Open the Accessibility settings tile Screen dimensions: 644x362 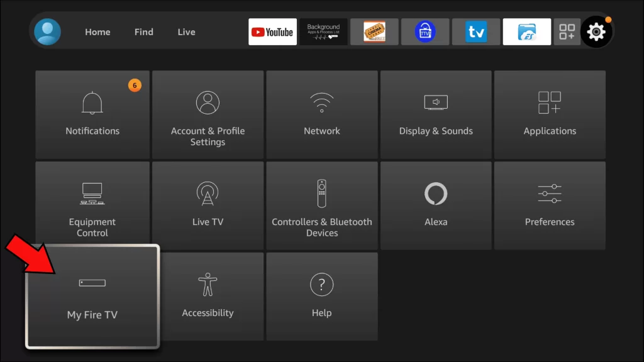point(212,297)
